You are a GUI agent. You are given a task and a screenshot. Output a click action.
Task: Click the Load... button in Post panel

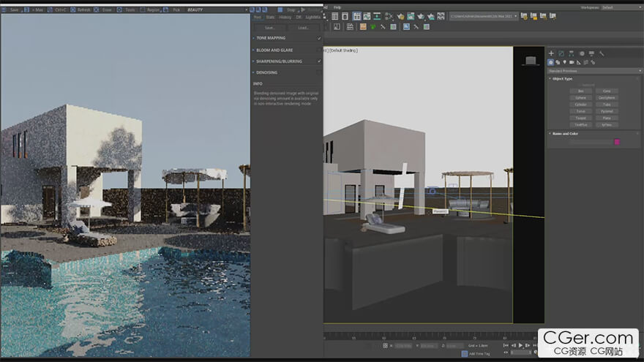[303, 28]
